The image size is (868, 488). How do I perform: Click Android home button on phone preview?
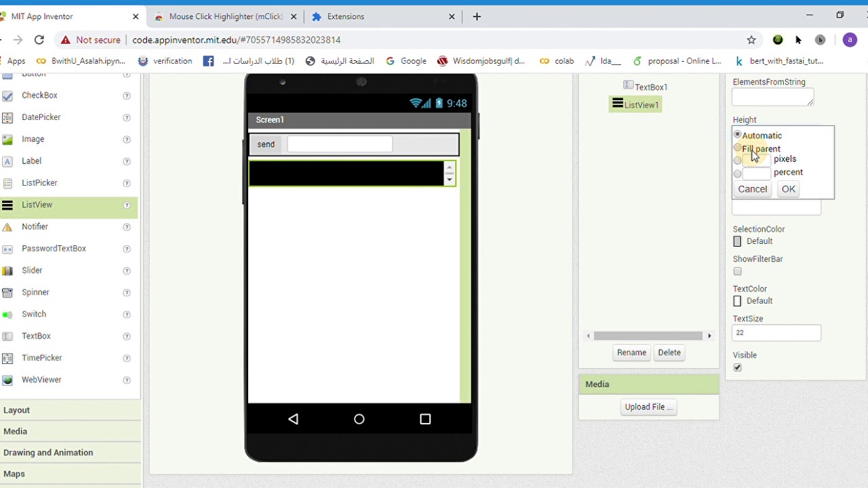click(x=359, y=420)
